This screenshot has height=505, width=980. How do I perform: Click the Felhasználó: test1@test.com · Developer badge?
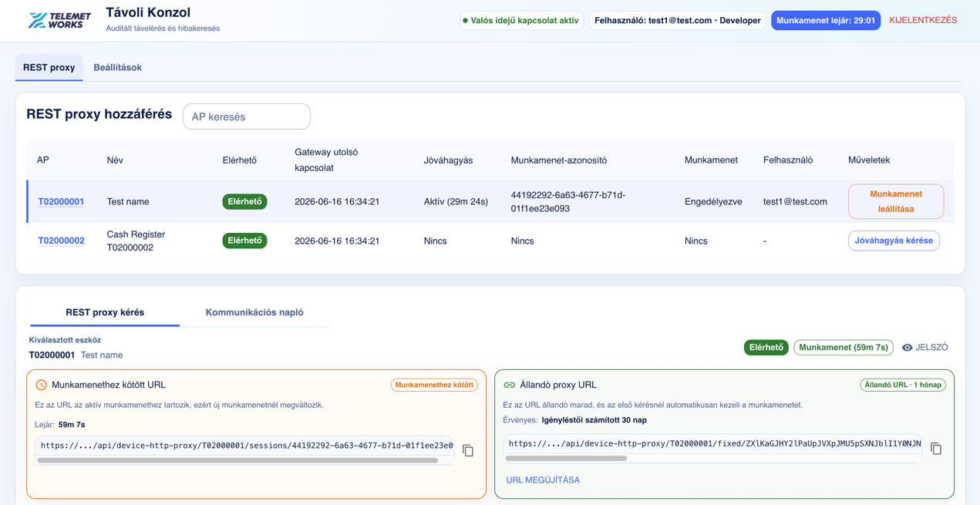point(678,21)
